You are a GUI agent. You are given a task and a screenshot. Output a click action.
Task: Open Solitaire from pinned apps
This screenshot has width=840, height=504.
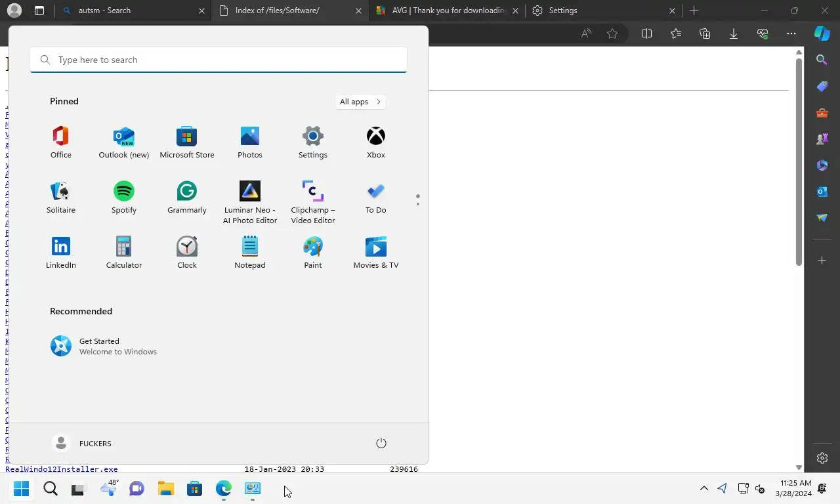click(x=61, y=198)
